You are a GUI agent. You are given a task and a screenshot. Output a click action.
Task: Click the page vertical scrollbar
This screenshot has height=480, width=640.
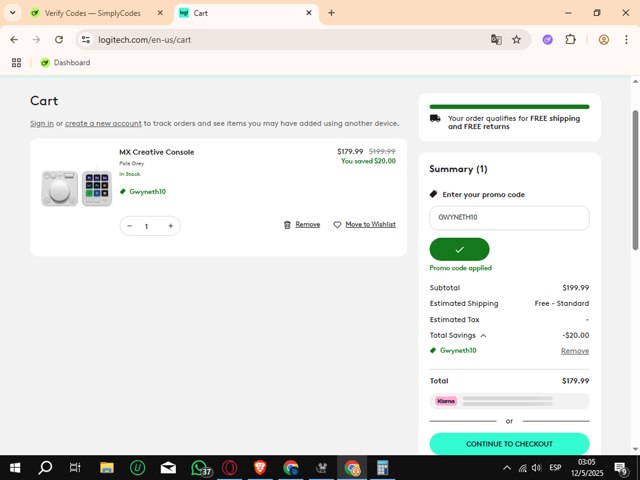pos(635,180)
